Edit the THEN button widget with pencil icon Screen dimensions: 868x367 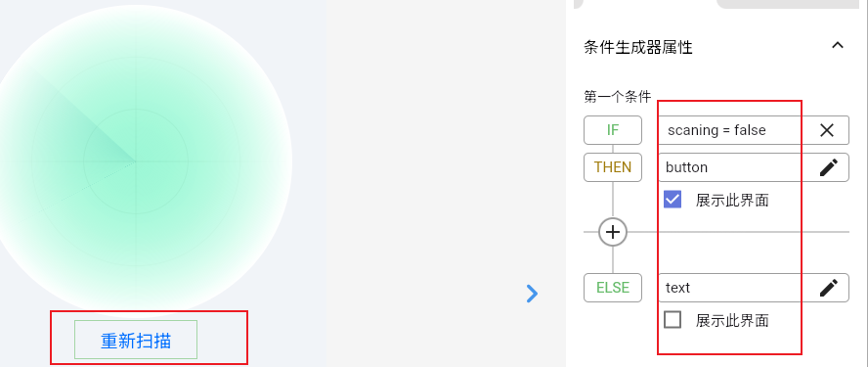click(828, 167)
